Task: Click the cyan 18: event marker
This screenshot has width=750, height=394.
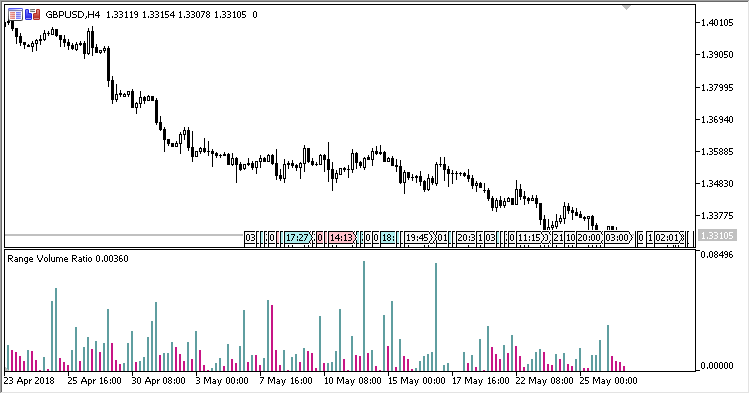Action: tap(388, 238)
